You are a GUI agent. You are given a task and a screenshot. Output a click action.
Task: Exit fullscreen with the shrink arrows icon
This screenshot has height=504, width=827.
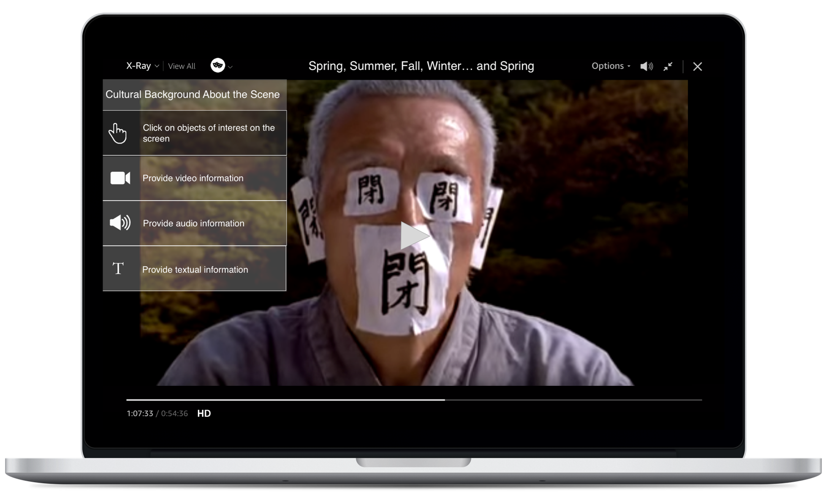pyautogui.click(x=668, y=66)
